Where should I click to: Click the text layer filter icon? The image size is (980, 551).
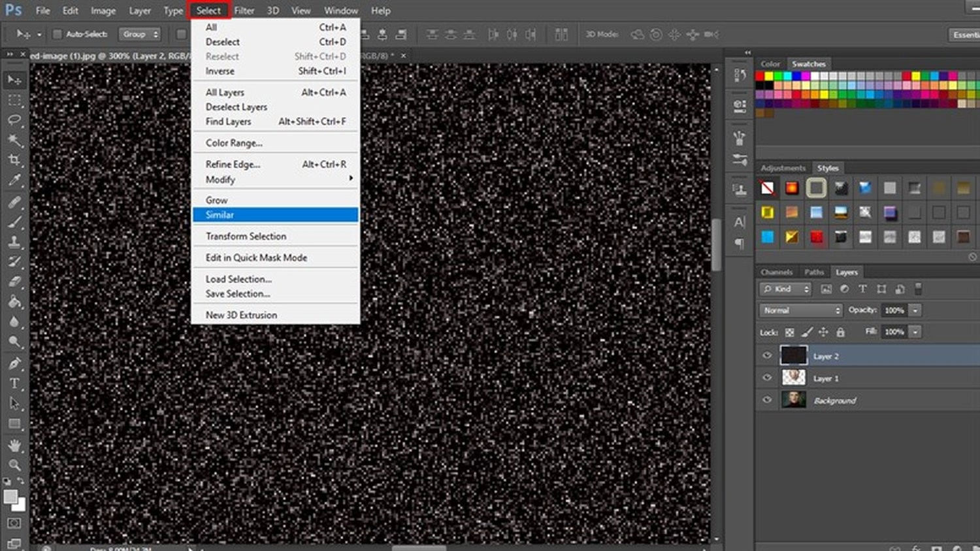click(862, 289)
